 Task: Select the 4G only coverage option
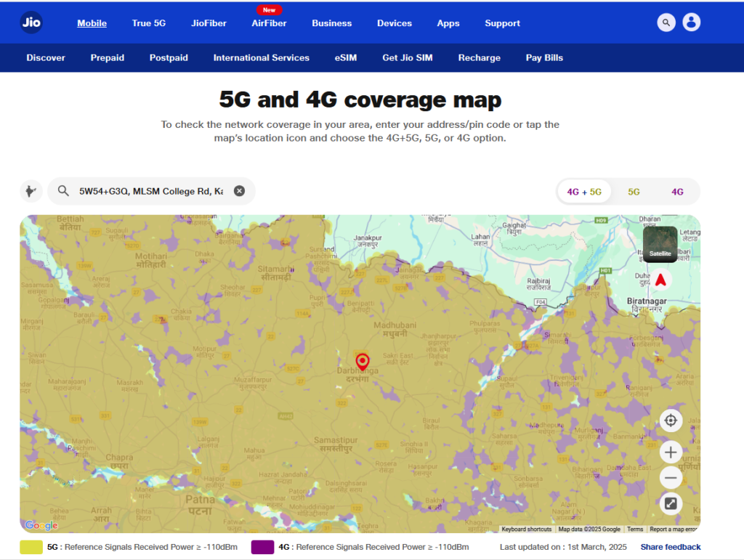(677, 192)
